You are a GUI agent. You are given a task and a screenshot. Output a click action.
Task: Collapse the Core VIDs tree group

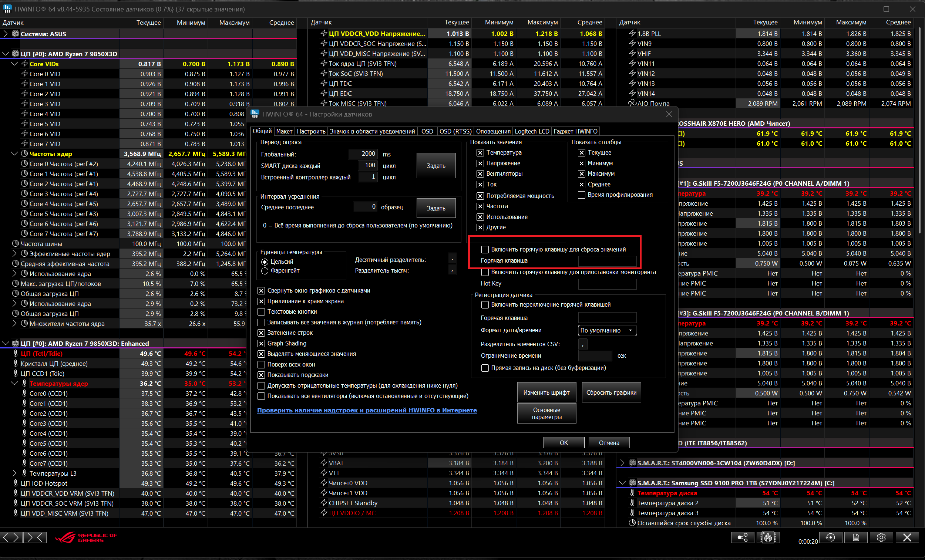tap(15, 64)
